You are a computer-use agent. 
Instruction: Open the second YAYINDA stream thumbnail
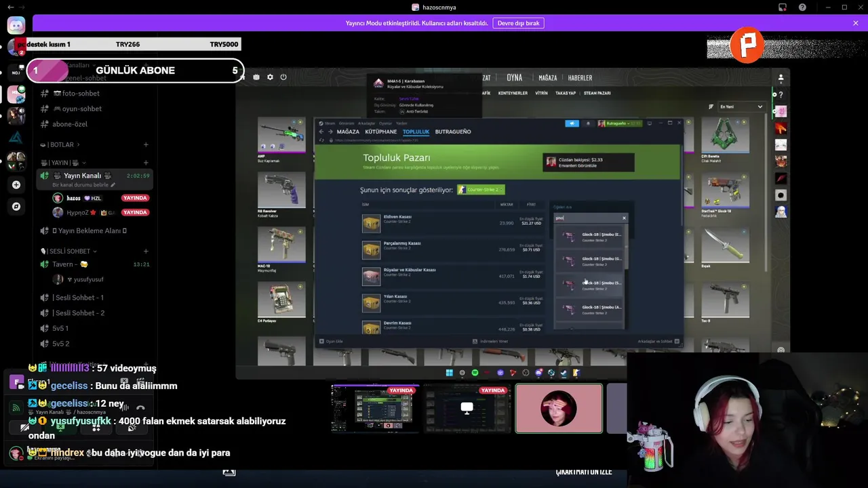click(467, 409)
